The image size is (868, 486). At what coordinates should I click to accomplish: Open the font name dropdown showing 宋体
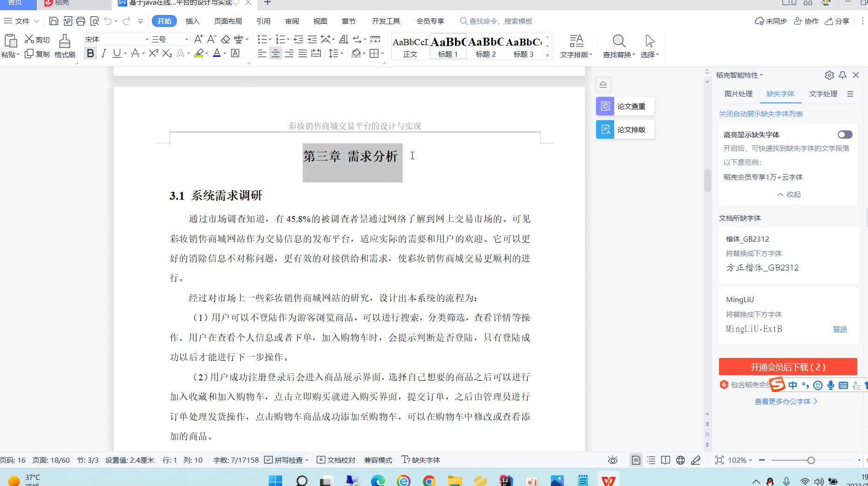pos(147,40)
